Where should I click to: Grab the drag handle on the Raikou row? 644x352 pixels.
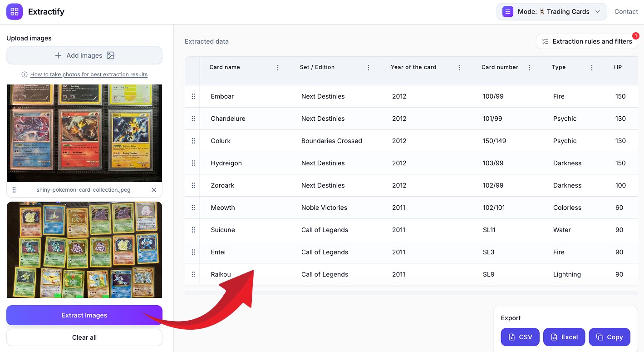[x=193, y=274]
